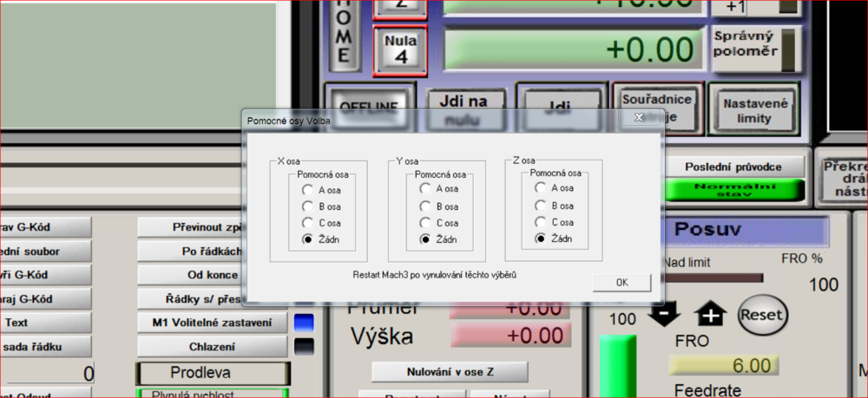
Task: Click the Poslední průvodce button
Action: click(733, 166)
